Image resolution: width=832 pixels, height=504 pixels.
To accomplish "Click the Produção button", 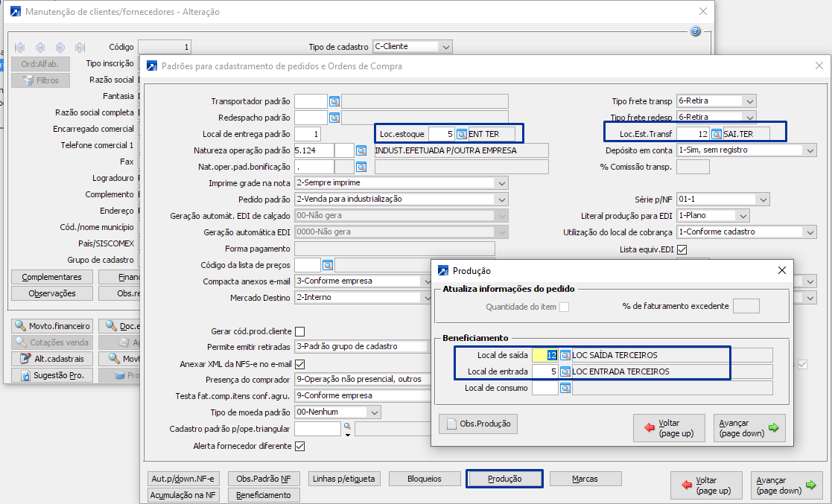I will (504, 479).
